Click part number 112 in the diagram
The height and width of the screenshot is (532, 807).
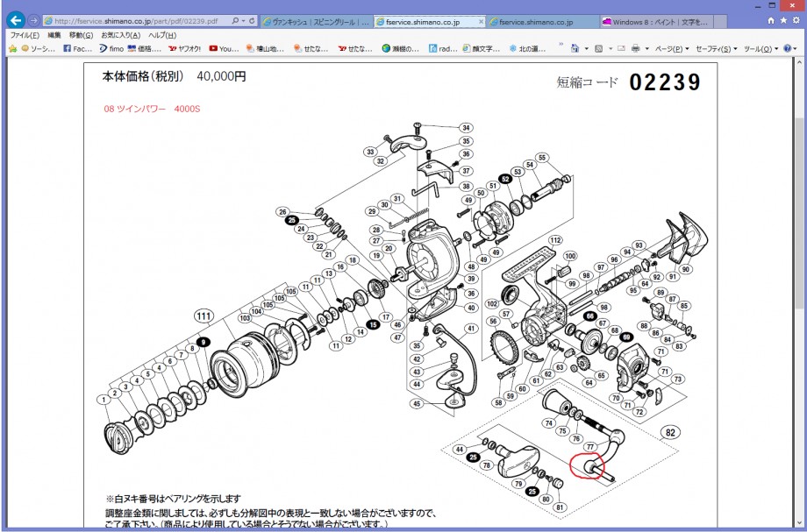(555, 240)
